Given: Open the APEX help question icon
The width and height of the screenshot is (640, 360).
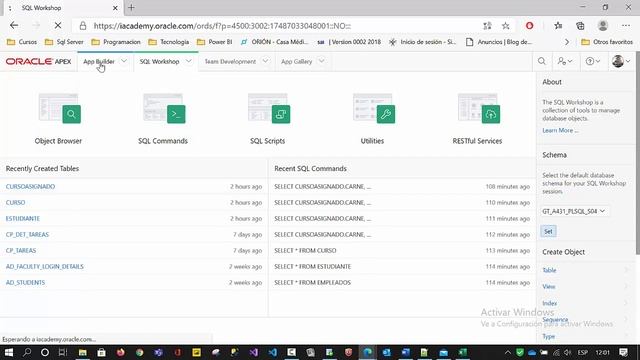Looking at the screenshot, I should [x=593, y=61].
